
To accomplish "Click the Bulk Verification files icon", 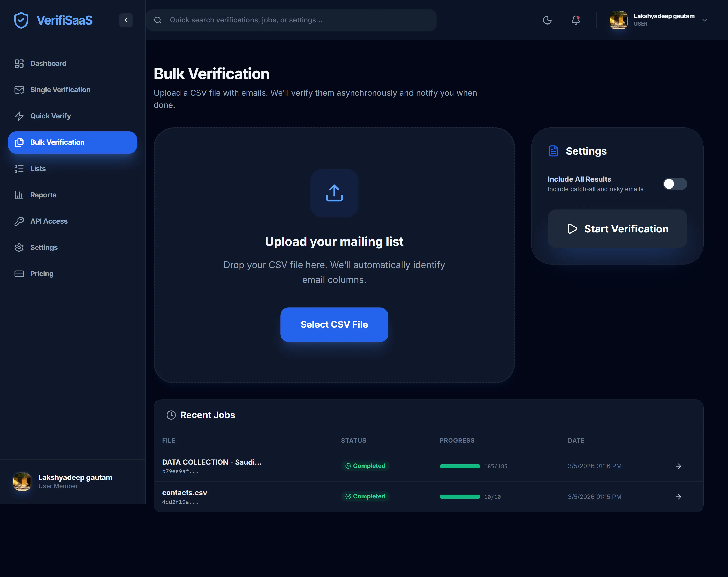I will (x=19, y=142).
